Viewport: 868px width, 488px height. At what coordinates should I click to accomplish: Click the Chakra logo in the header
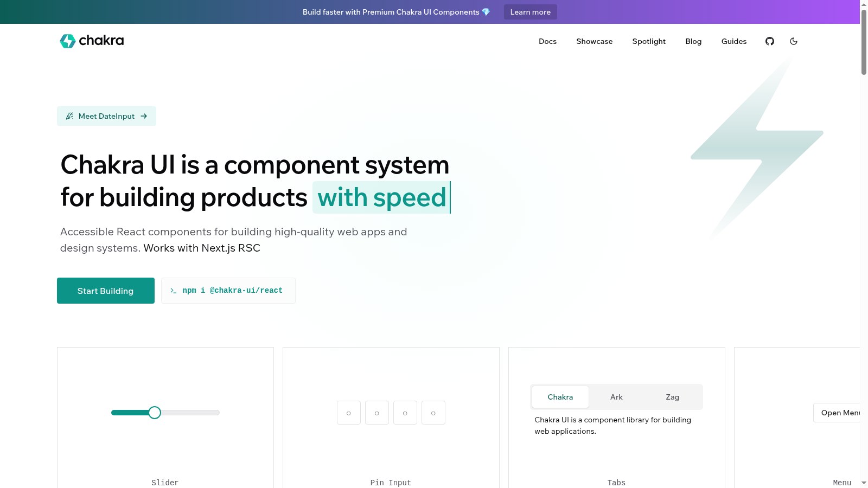(x=92, y=41)
